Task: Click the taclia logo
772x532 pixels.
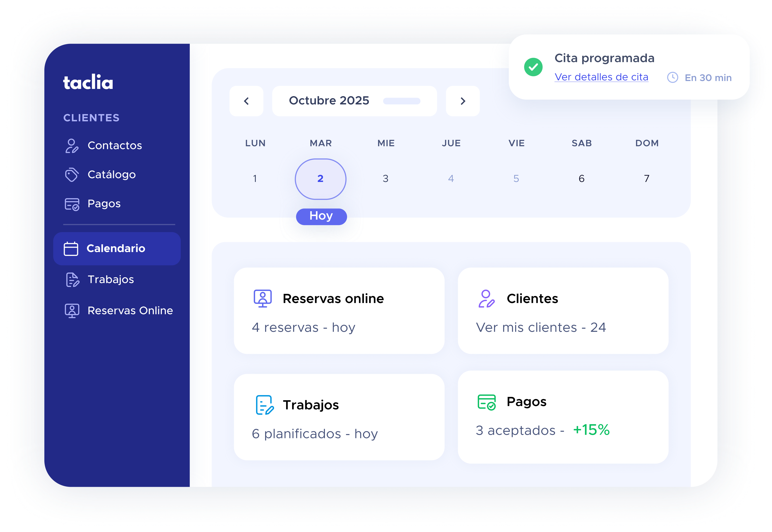Action: tap(88, 82)
